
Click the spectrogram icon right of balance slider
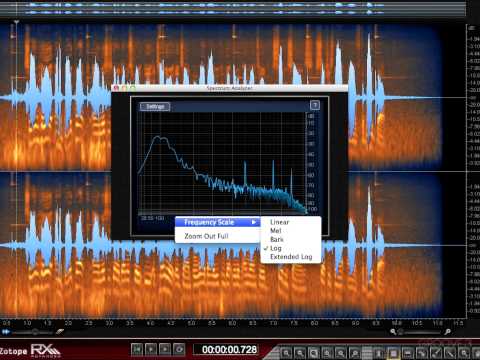60,332
